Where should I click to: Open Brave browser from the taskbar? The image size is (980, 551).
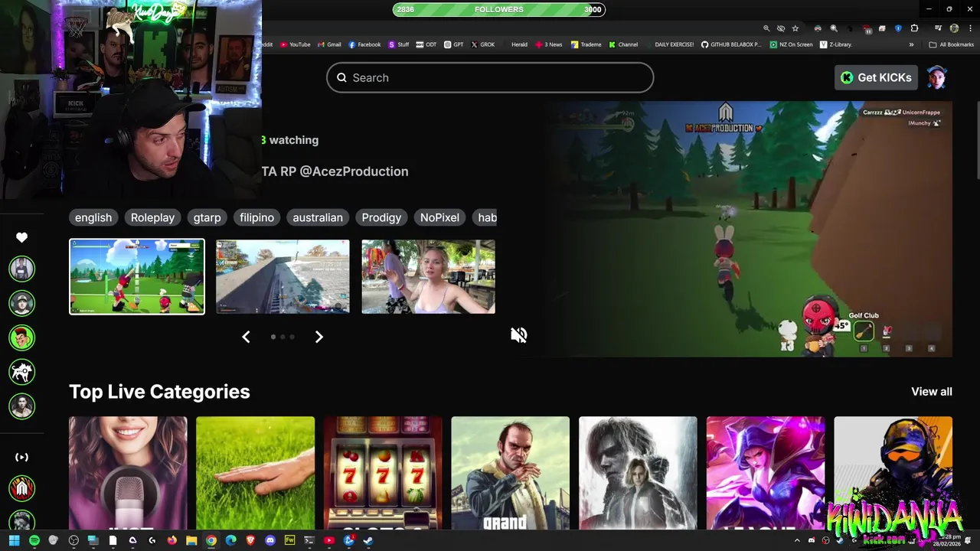[x=250, y=540]
